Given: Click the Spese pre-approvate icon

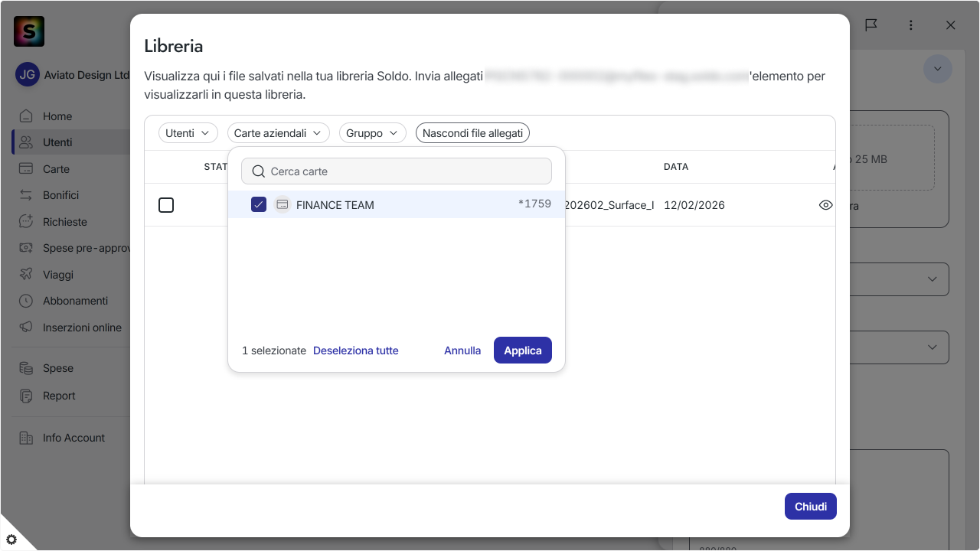Looking at the screenshot, I should tap(26, 248).
